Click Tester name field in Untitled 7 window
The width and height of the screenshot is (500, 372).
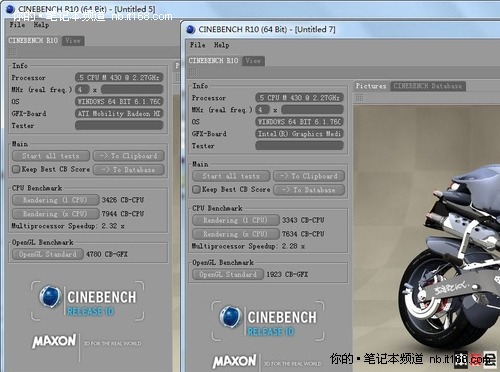(x=299, y=145)
